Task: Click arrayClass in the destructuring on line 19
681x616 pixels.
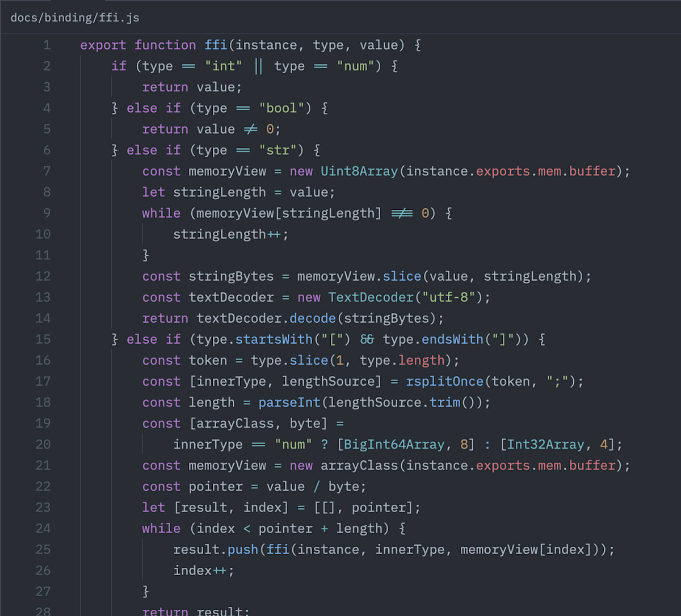Action: point(236,423)
